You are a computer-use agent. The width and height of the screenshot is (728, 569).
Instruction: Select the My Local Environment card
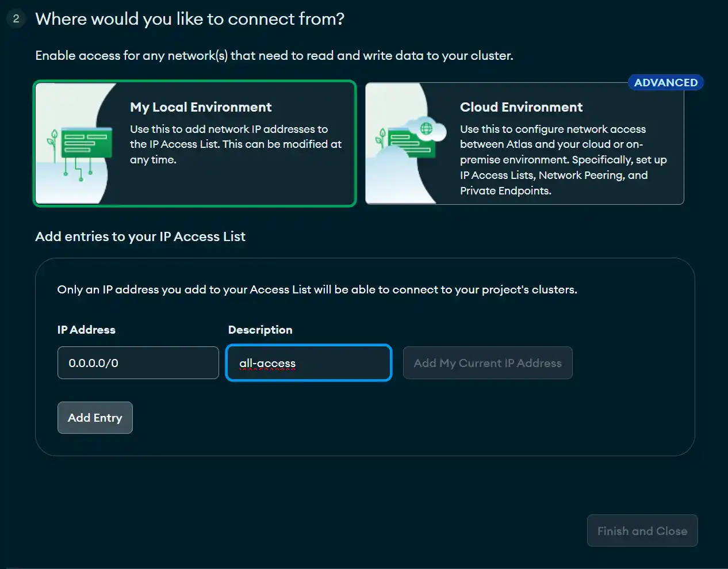195,143
